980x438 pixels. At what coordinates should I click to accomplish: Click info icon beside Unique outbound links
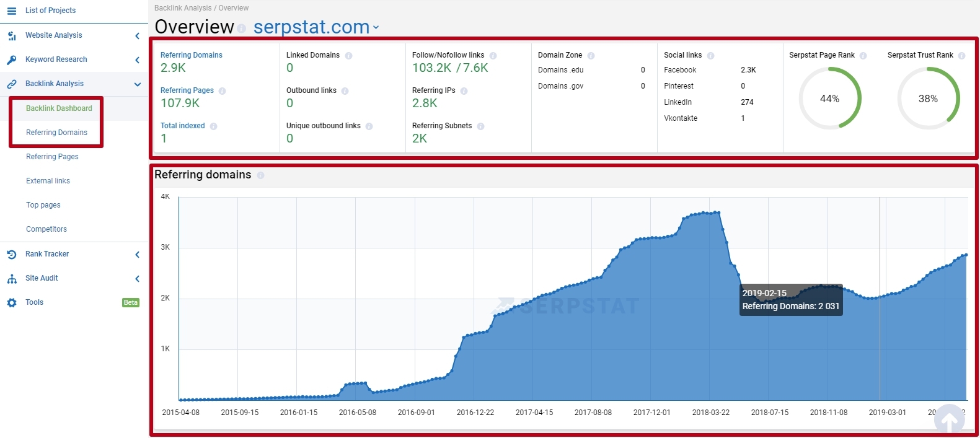[369, 126]
